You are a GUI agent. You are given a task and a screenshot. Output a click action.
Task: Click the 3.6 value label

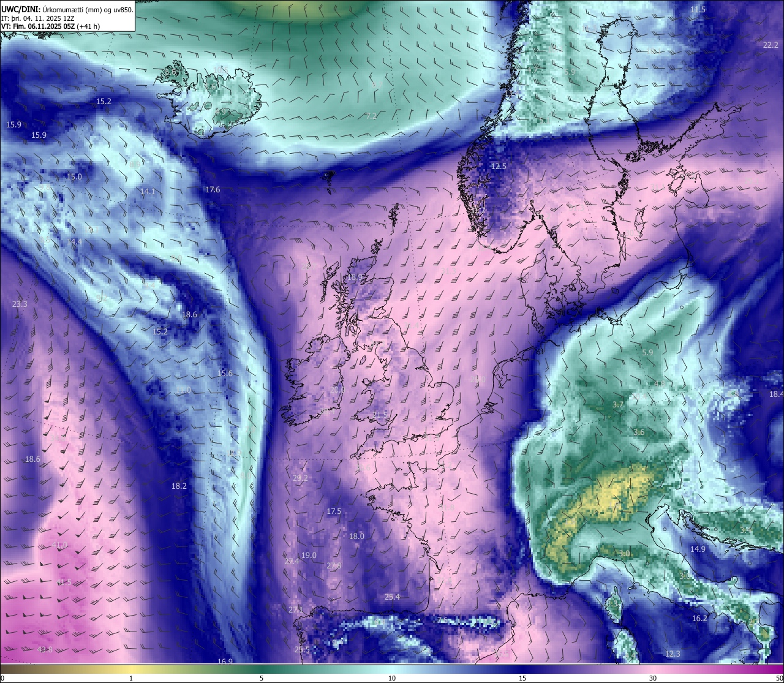[x=639, y=432]
